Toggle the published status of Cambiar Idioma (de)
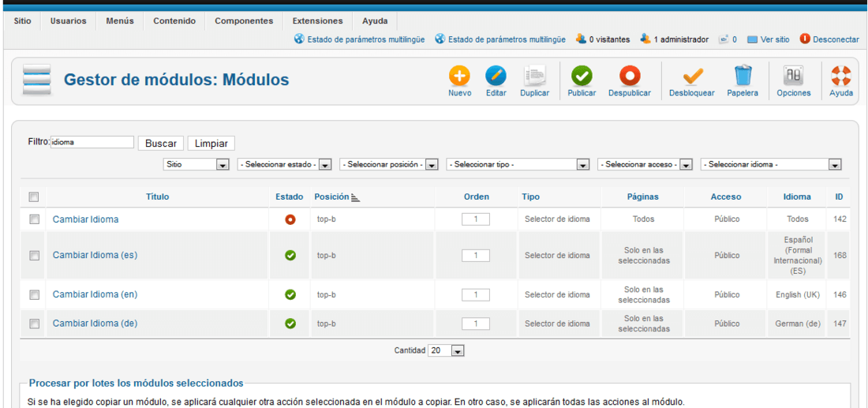The image size is (868, 408). click(290, 324)
